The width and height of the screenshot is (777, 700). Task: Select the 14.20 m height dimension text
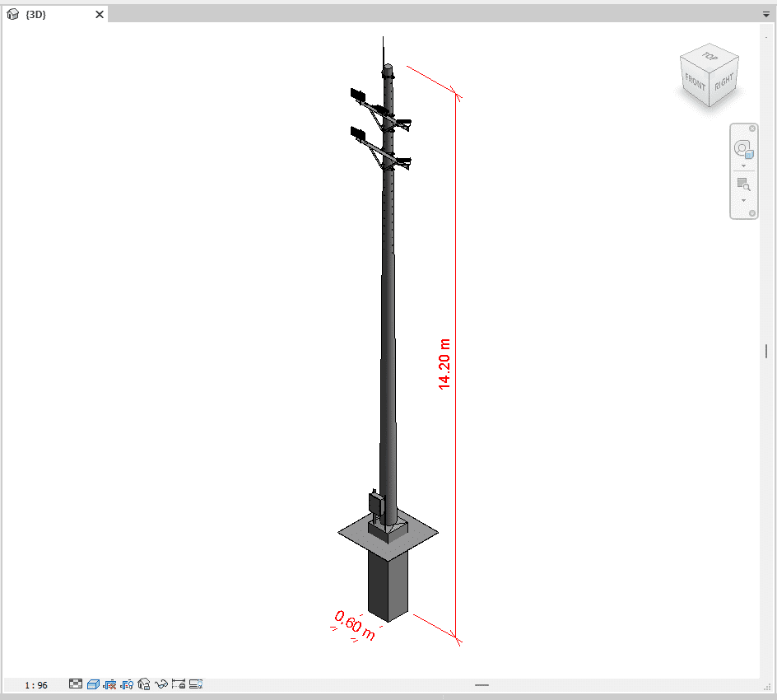tap(444, 363)
